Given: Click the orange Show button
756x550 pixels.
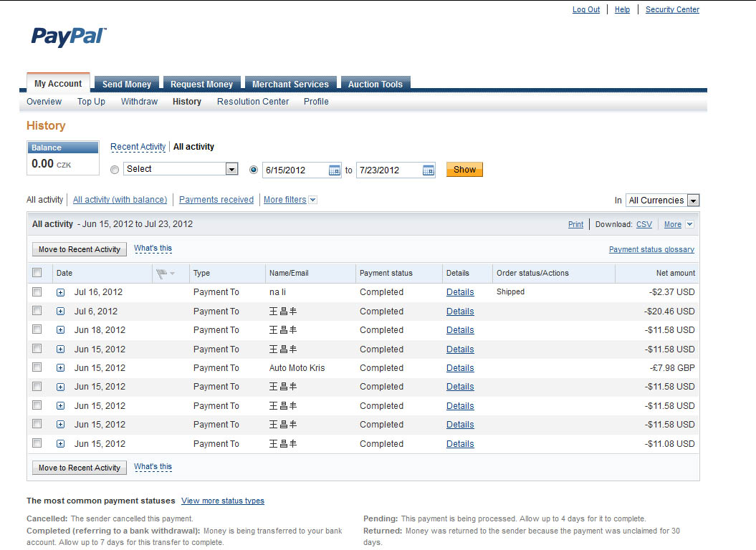Looking at the screenshot, I should (x=464, y=170).
